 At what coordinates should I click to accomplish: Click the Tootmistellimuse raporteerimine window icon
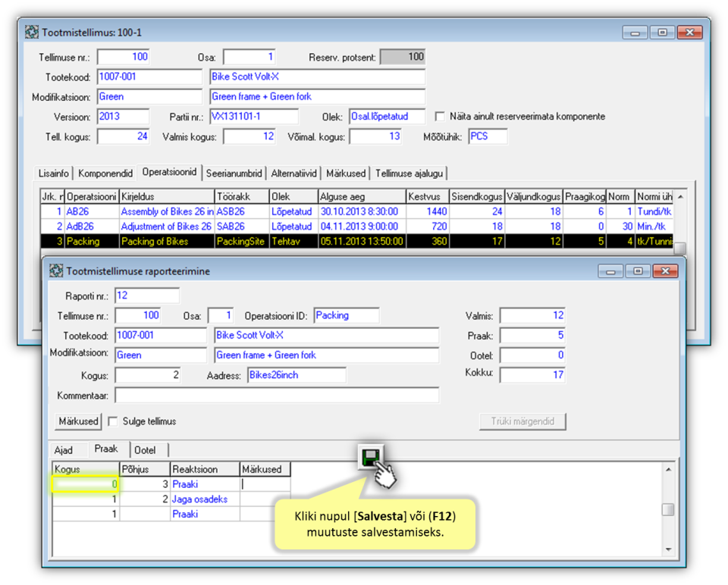coord(55,271)
